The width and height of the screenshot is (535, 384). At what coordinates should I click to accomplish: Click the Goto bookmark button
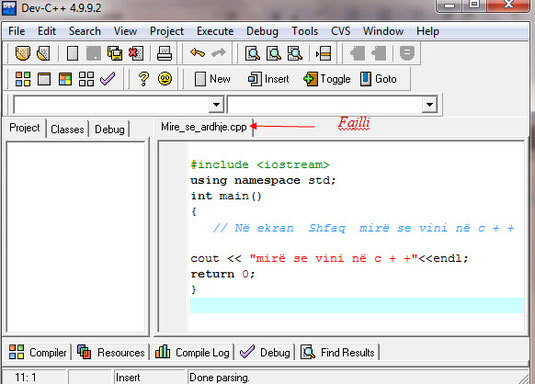tap(378, 79)
